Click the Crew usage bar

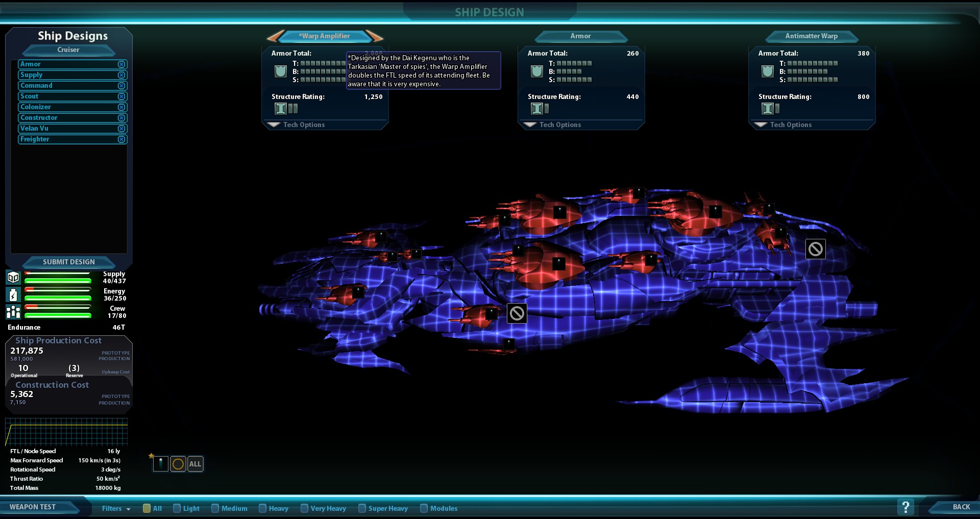[x=58, y=312]
